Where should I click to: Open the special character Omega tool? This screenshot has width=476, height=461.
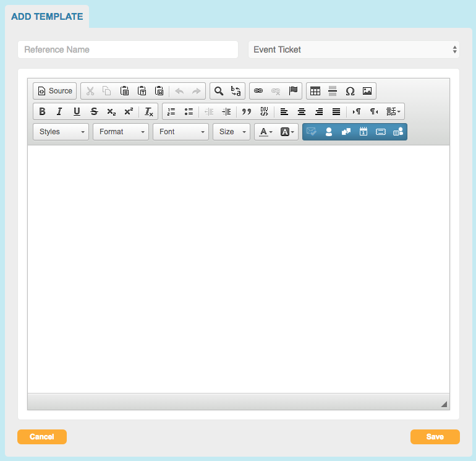click(350, 91)
